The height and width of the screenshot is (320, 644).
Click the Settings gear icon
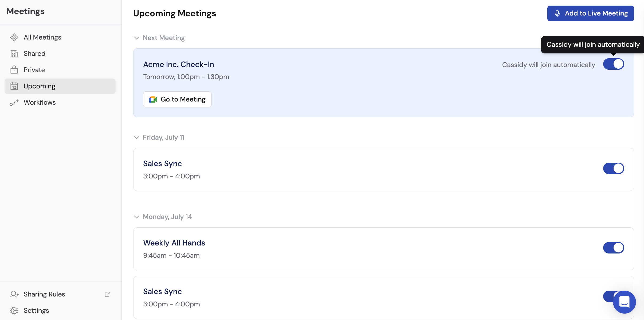15,310
